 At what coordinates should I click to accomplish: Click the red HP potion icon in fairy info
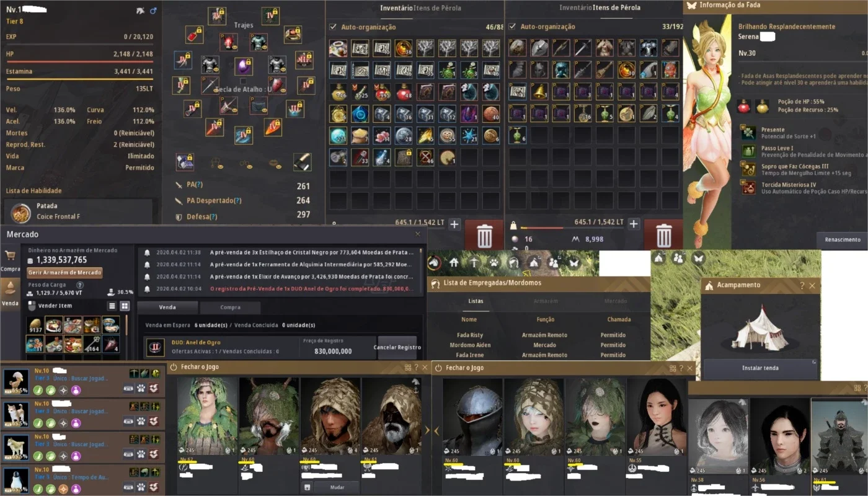tap(744, 106)
